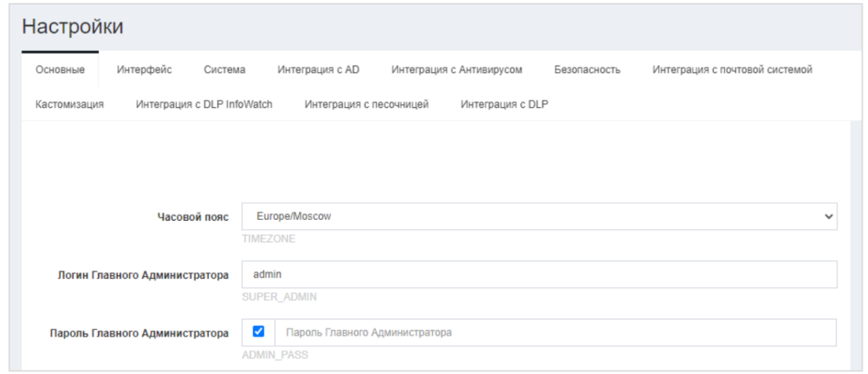Open the Интеграция с DLP InfoWatch tab
Viewport: 868px width, 374px height.
[x=204, y=104]
